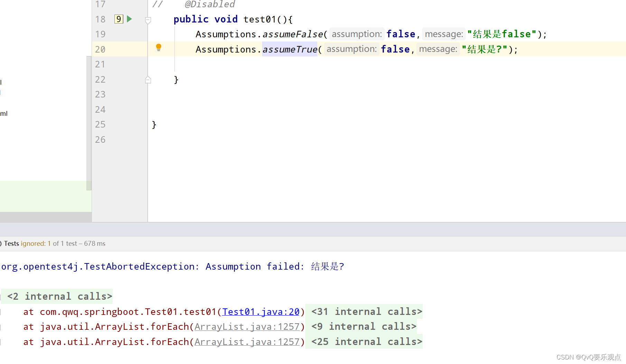Click the commented @Disabled annotation

point(210,4)
